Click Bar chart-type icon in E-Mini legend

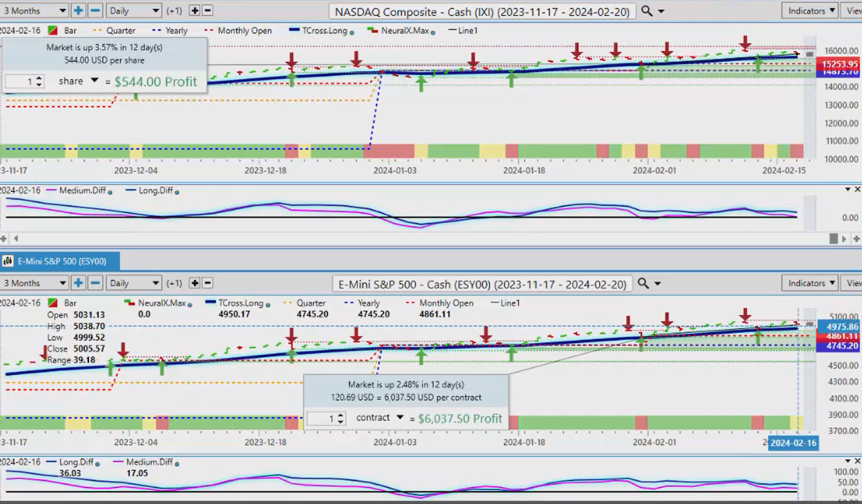point(53,303)
